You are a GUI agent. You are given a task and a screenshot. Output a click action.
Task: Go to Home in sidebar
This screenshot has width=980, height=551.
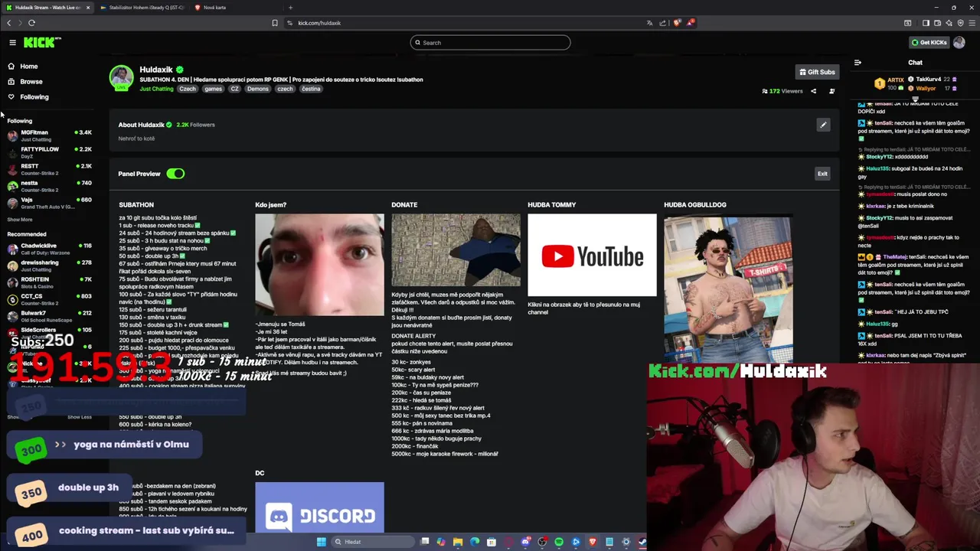pos(22,67)
